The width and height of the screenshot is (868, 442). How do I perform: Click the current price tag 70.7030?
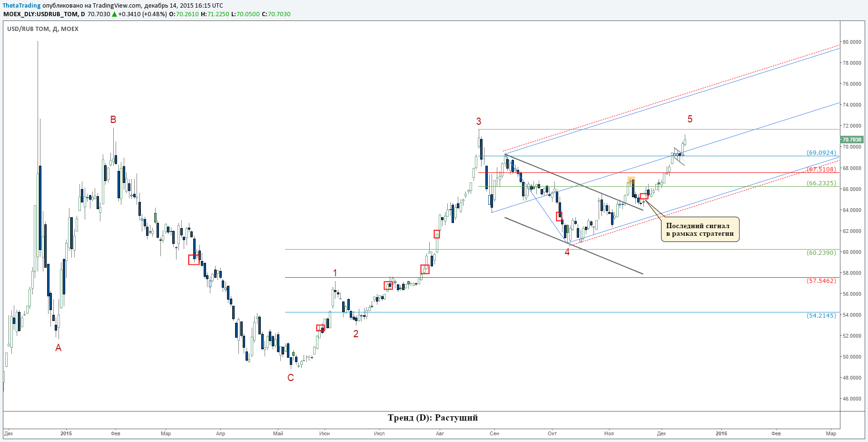852,140
